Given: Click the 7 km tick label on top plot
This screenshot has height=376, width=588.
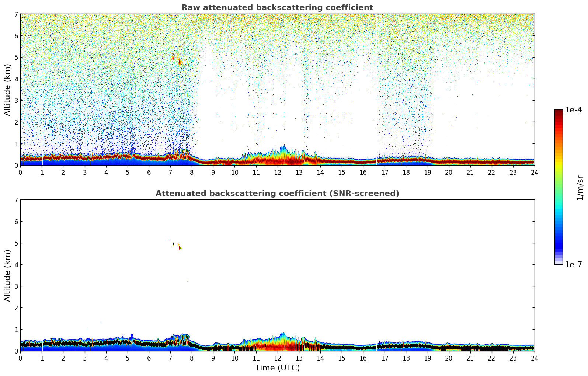Looking at the screenshot, I should pyautogui.click(x=16, y=14).
